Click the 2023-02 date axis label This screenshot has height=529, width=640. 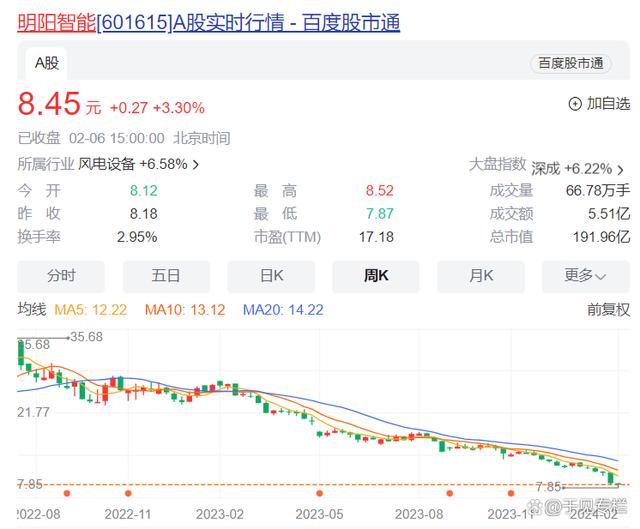click(220, 514)
